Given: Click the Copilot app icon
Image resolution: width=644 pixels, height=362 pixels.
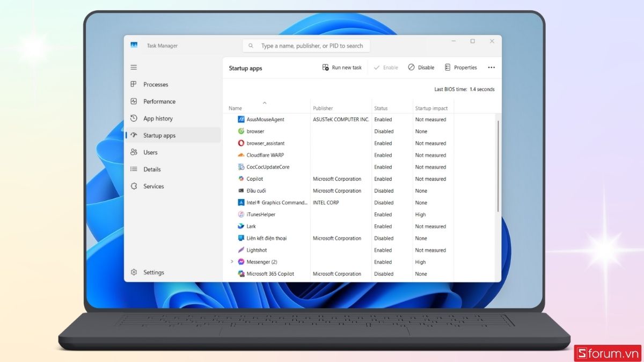Looking at the screenshot, I should coord(241,179).
